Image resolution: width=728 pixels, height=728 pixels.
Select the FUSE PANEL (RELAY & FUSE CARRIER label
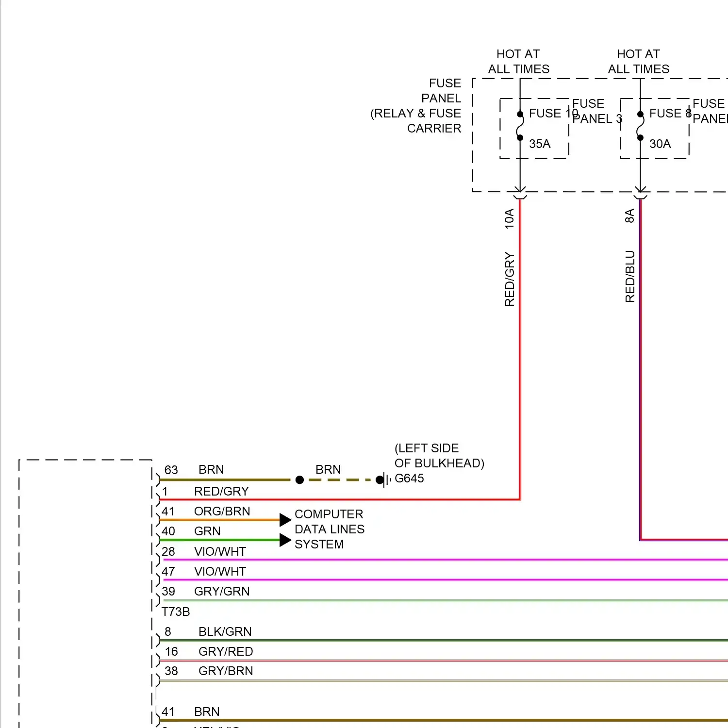tap(416, 106)
